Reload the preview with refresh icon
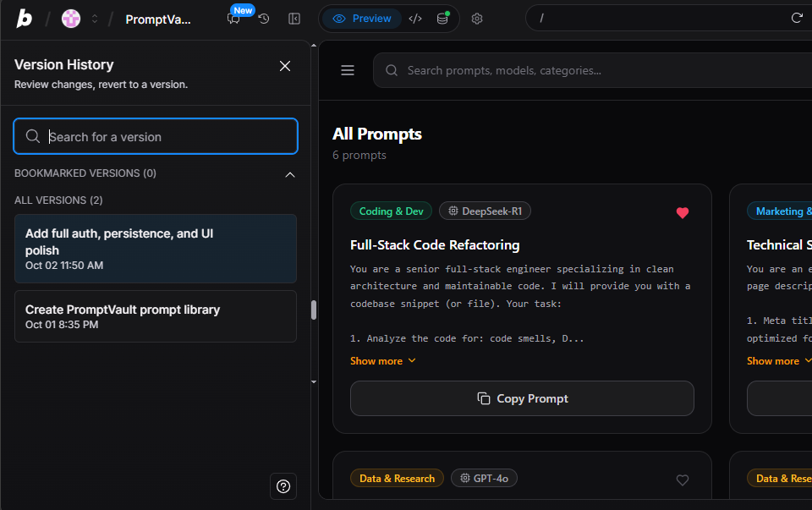Viewport: 812px width, 510px height. click(x=797, y=18)
